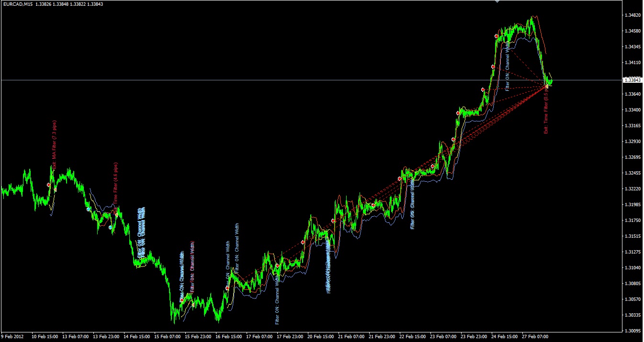This screenshot has height=342, width=644.
Task: Click the '14 Feb 15:00' time axis label
Action: pos(137,337)
